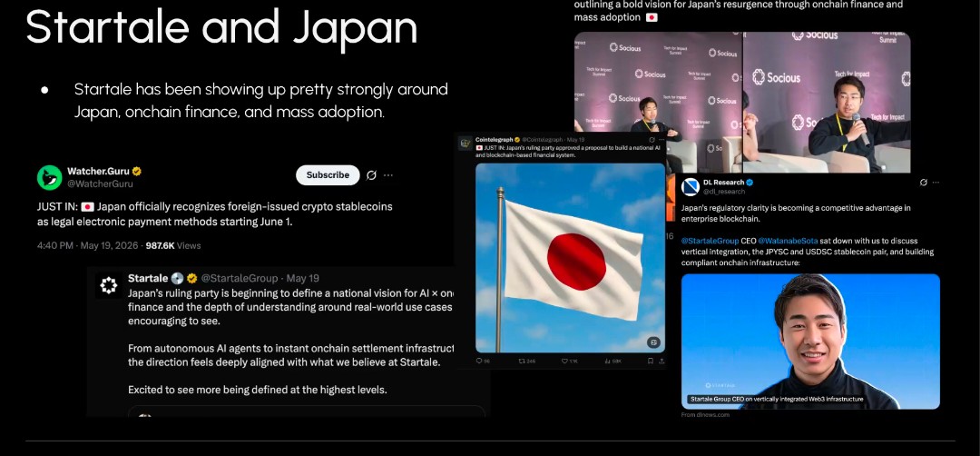Click the repost icon under the Cointelegraph tweet

coord(522,361)
